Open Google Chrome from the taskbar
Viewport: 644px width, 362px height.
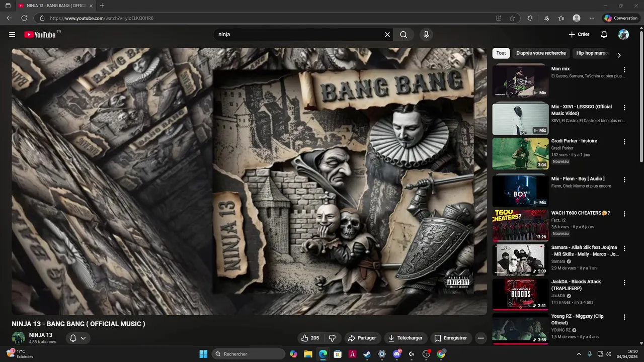point(441,354)
